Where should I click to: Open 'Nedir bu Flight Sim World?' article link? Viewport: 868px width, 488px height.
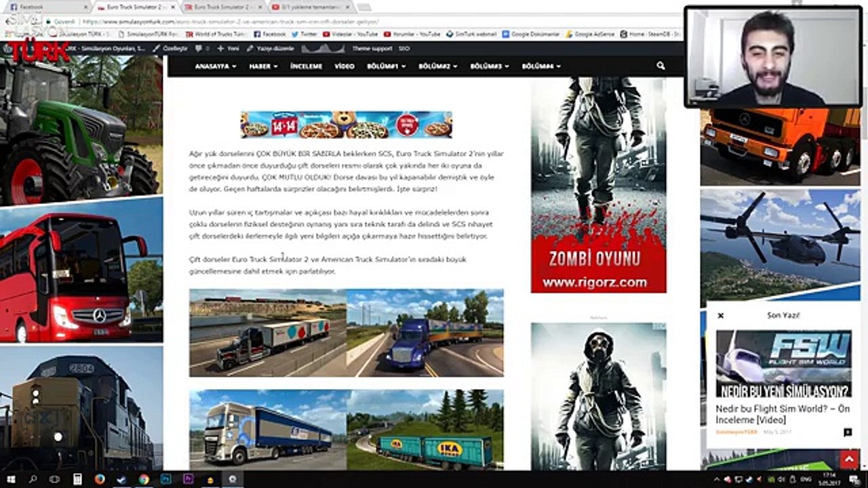(x=783, y=415)
